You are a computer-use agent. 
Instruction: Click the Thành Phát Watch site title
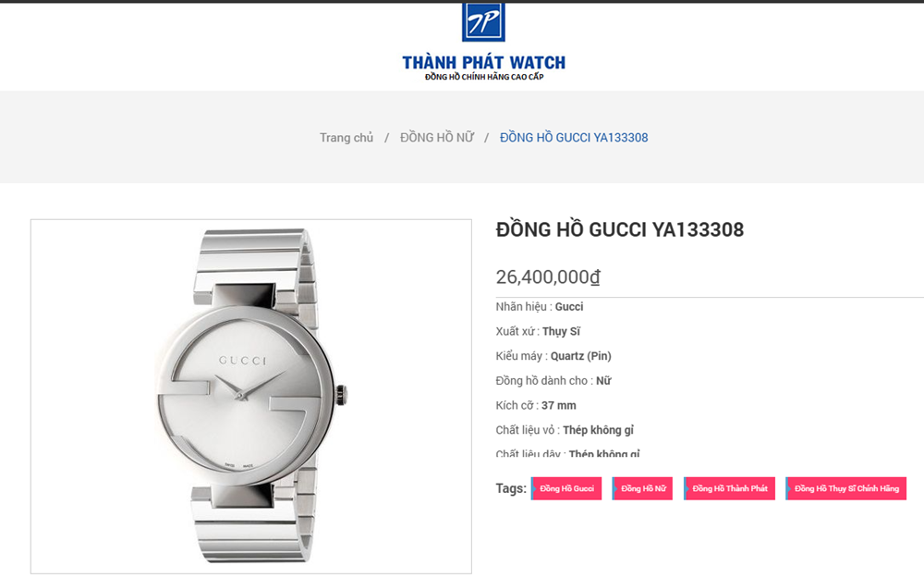484,63
